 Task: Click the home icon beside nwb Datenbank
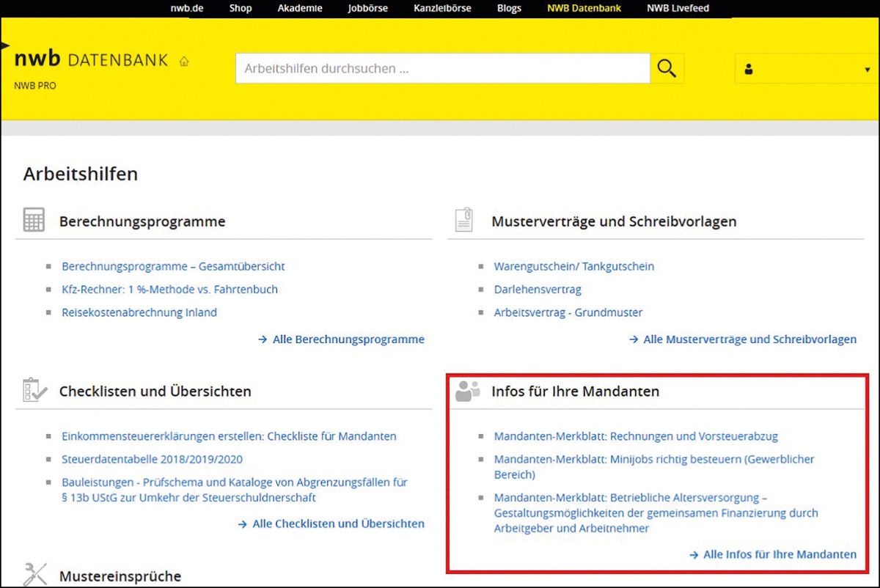click(x=184, y=62)
